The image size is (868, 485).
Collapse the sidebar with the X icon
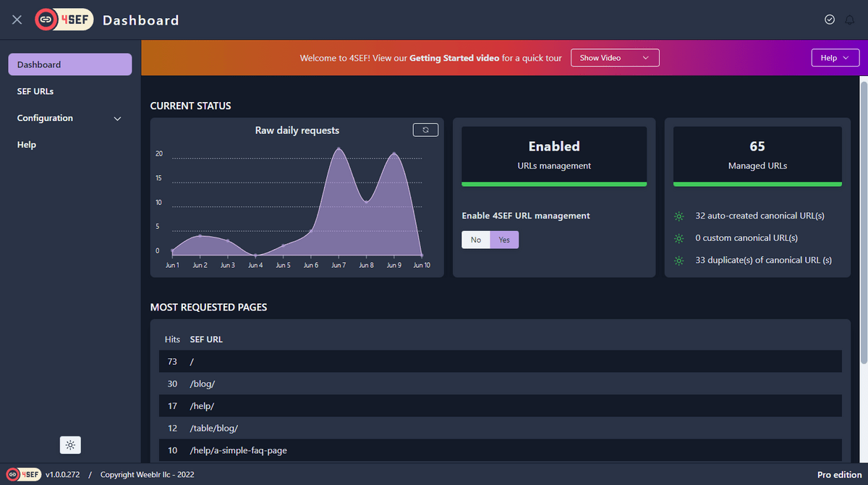(x=17, y=20)
